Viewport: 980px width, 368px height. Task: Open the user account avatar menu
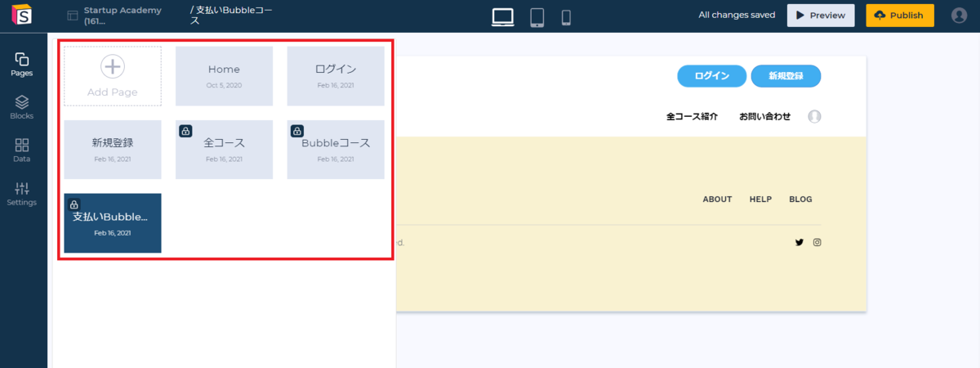(960, 16)
